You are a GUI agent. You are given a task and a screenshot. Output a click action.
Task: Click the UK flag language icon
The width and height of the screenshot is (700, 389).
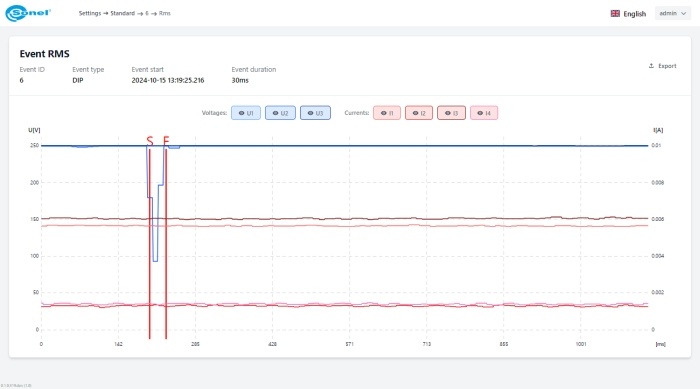coord(615,13)
